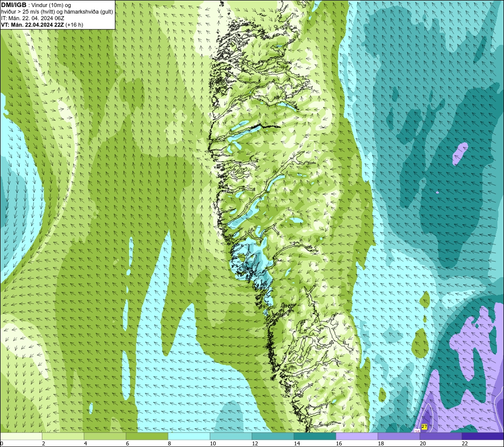Click the yellow "27" maximum gust label
504x447 pixels.
coord(424,427)
